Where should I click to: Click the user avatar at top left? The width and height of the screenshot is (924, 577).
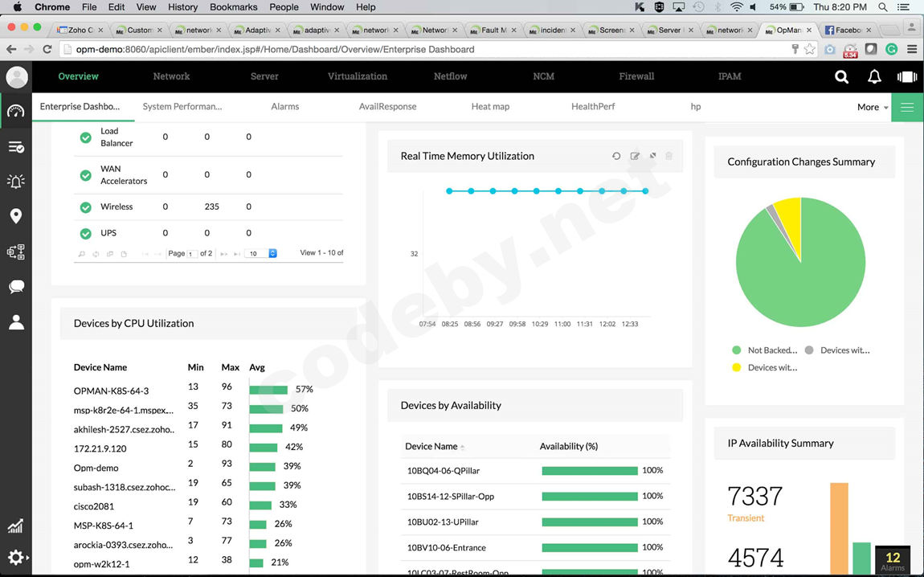pyautogui.click(x=17, y=77)
